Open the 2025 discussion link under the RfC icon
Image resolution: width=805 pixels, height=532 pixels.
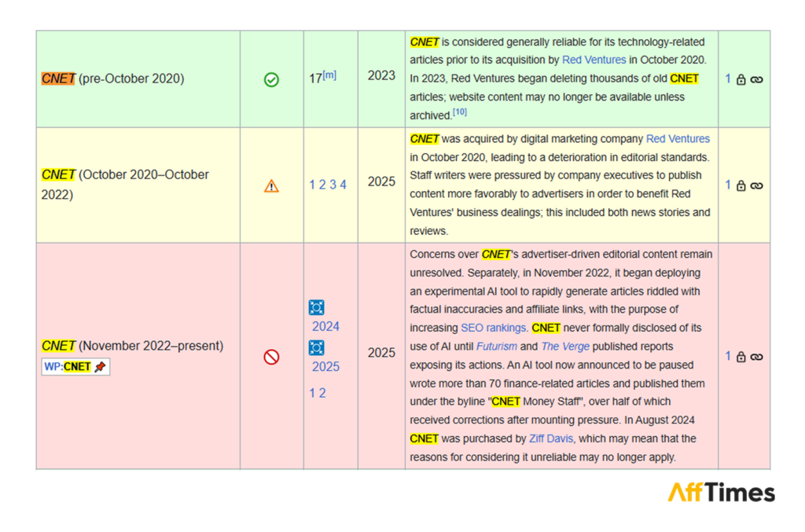[x=325, y=366]
